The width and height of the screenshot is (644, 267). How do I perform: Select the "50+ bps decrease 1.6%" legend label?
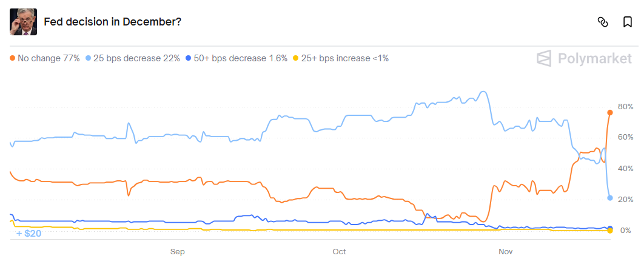click(x=241, y=58)
